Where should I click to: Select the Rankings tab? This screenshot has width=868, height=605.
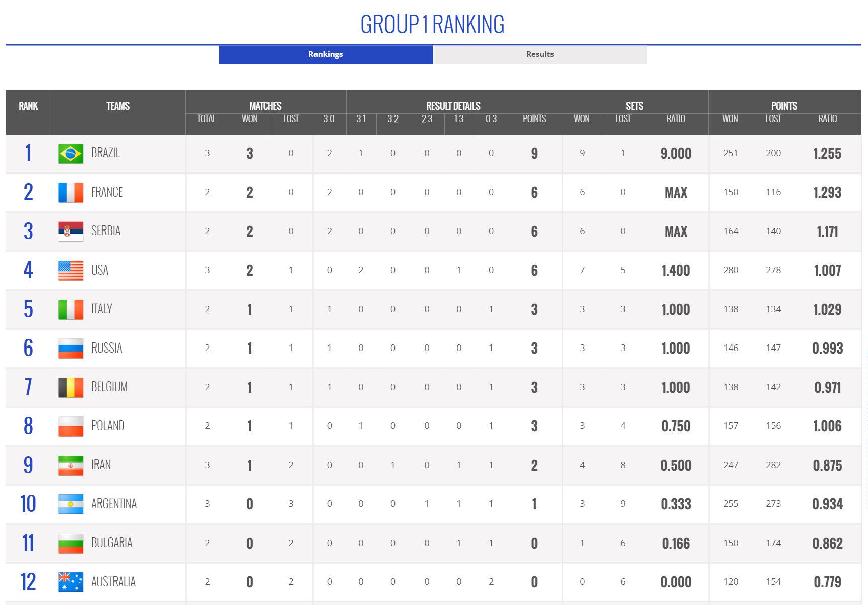point(326,54)
